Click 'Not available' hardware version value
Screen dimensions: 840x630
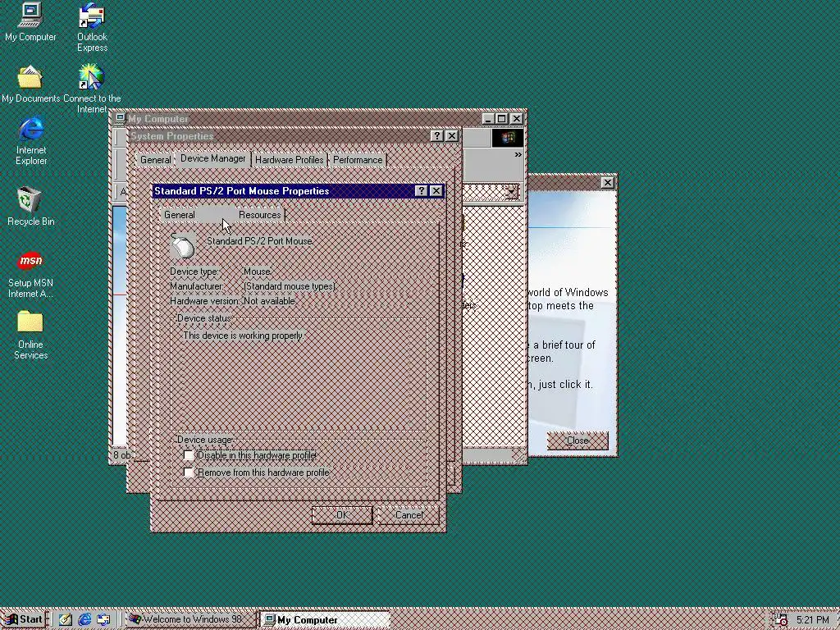pyautogui.click(x=269, y=301)
